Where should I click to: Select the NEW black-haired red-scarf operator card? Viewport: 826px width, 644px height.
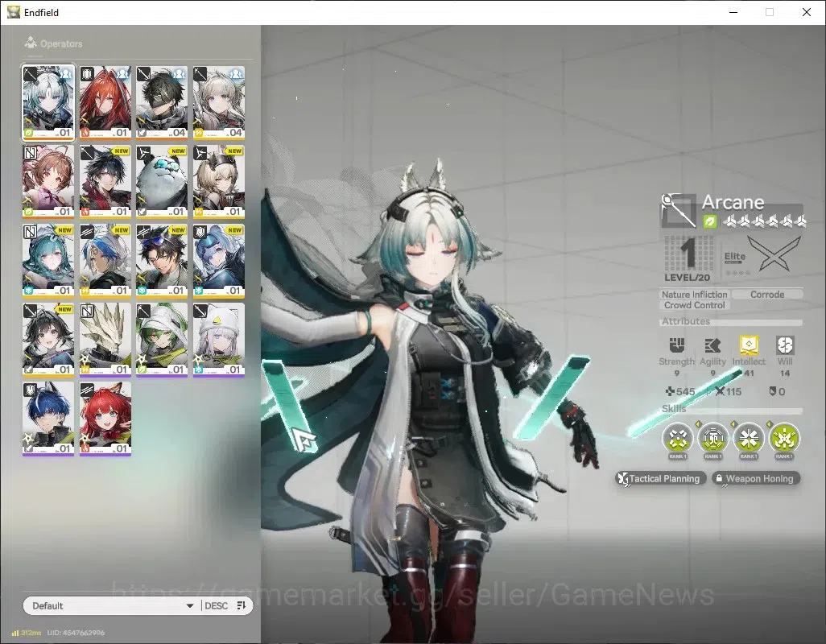click(105, 182)
